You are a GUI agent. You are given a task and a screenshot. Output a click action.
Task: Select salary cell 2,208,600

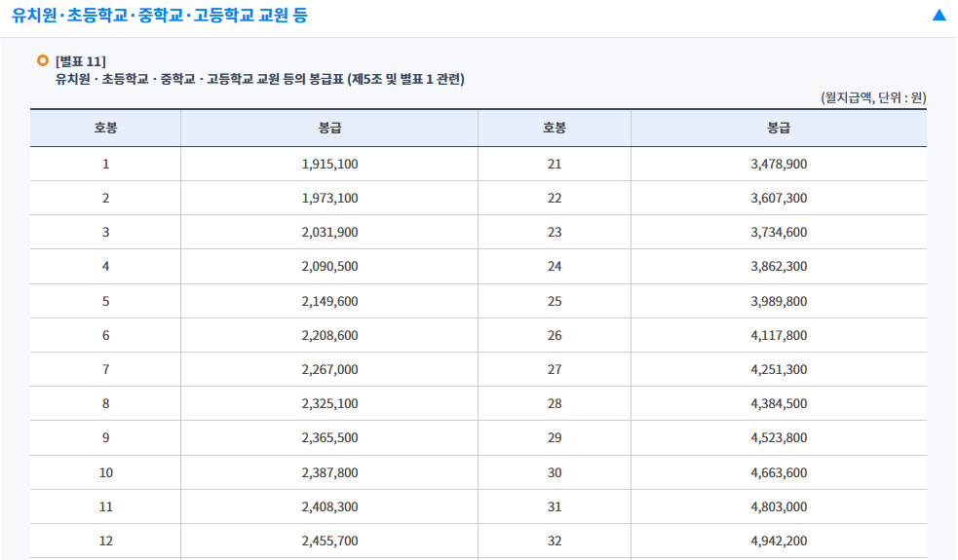(330, 335)
